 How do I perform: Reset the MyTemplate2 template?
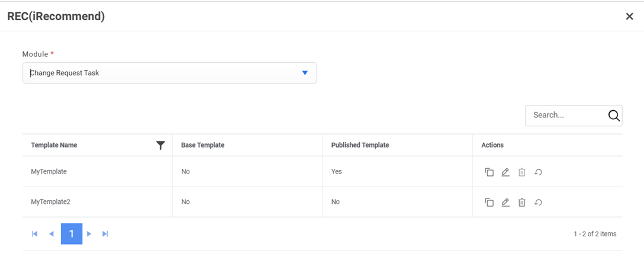[x=539, y=202]
